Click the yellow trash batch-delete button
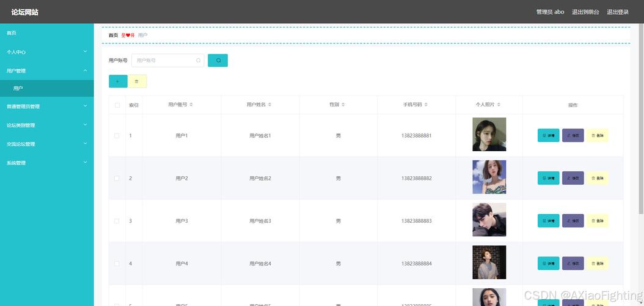The width and height of the screenshot is (644, 306). (x=137, y=81)
